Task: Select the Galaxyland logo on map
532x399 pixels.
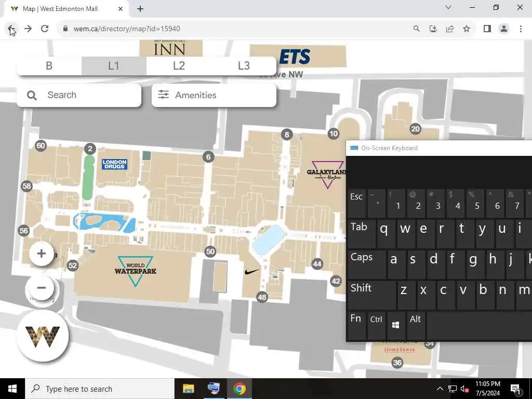Action: (x=326, y=175)
